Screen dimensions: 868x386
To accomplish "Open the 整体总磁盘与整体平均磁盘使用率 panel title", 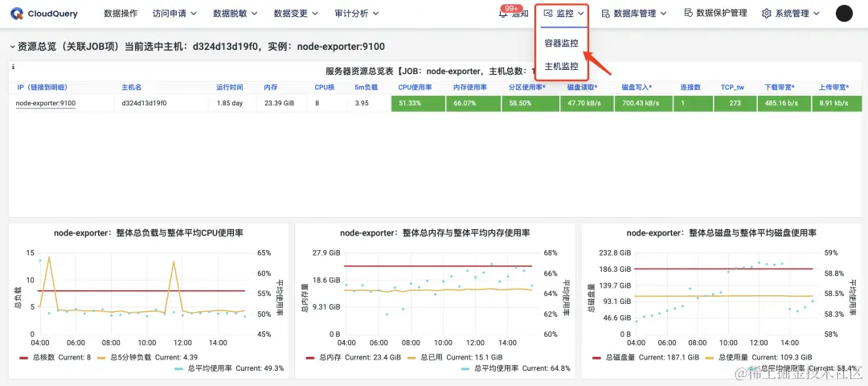I will pos(721,233).
